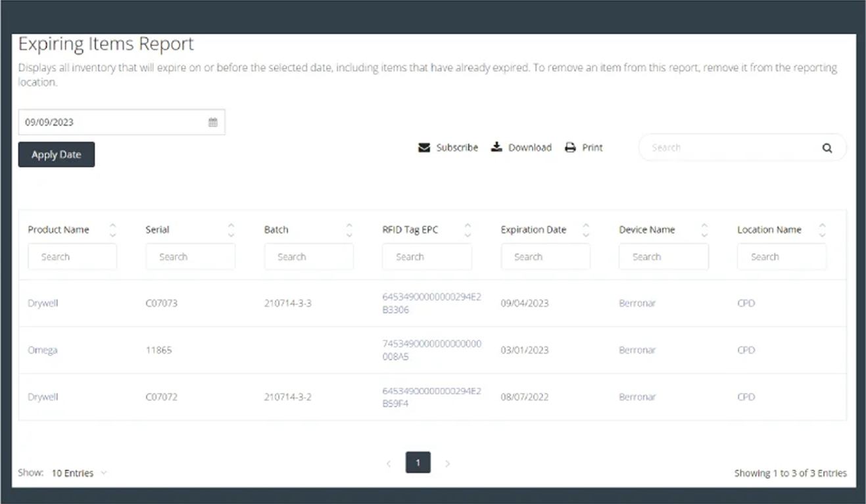Focus the Batch column search field

pyautogui.click(x=308, y=257)
